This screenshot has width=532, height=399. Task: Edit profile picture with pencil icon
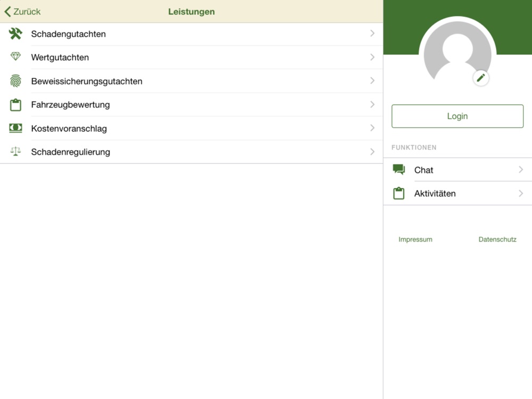point(480,78)
